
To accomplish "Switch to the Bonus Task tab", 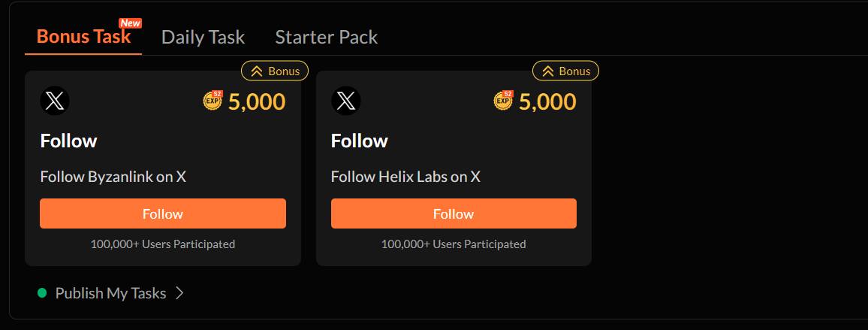I will pyautogui.click(x=83, y=37).
